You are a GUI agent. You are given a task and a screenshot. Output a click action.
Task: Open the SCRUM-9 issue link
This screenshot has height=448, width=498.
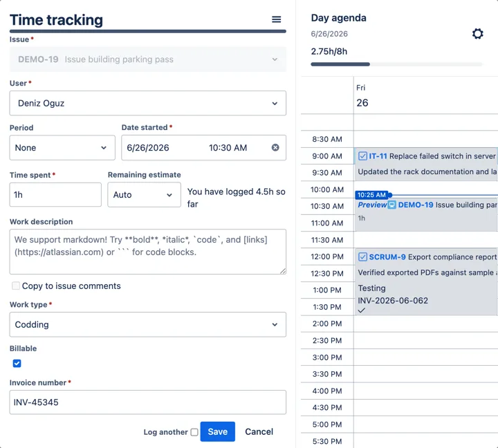[x=387, y=256]
